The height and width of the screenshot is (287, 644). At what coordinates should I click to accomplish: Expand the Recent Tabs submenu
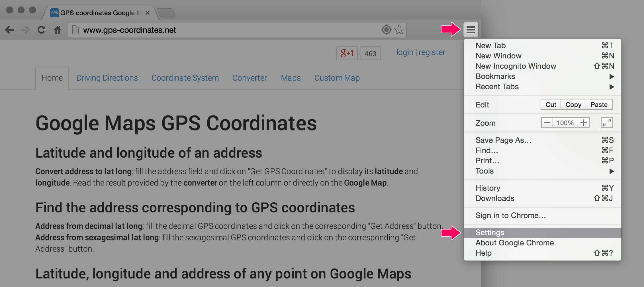tap(542, 87)
